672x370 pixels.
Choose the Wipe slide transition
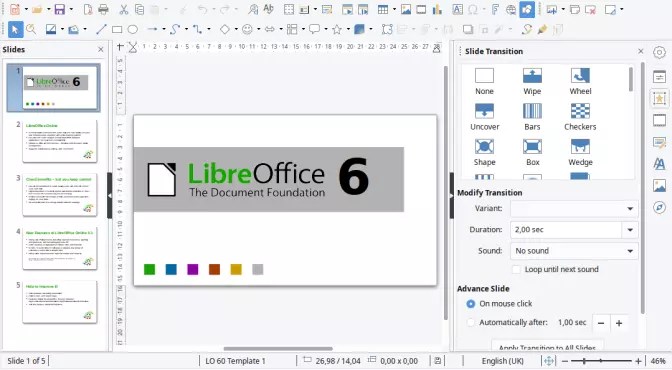pyautogui.click(x=532, y=82)
